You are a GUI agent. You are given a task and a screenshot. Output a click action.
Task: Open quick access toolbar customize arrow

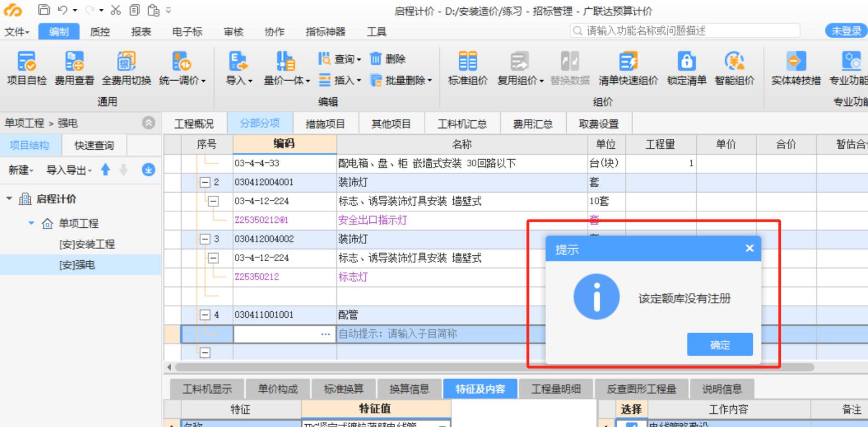pos(168,10)
